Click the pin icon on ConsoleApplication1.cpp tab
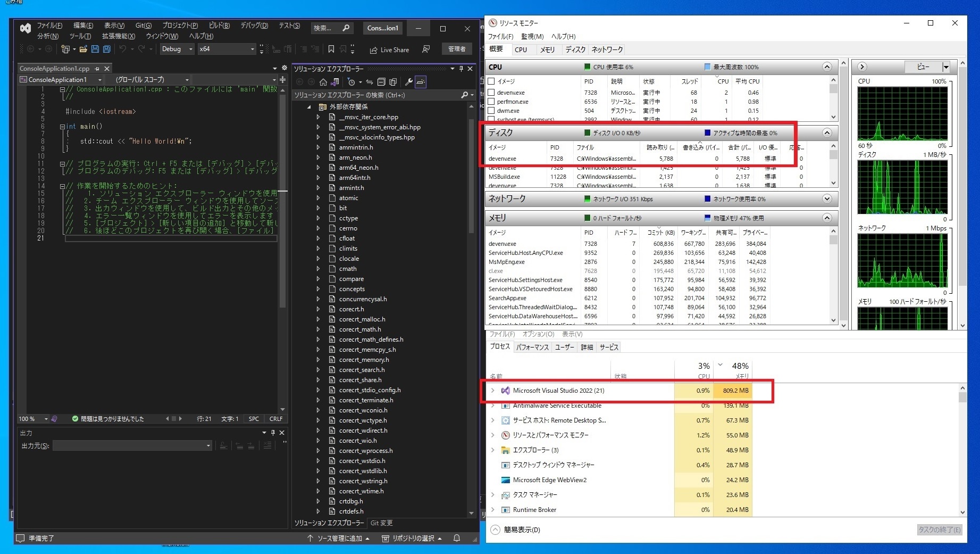 point(97,69)
